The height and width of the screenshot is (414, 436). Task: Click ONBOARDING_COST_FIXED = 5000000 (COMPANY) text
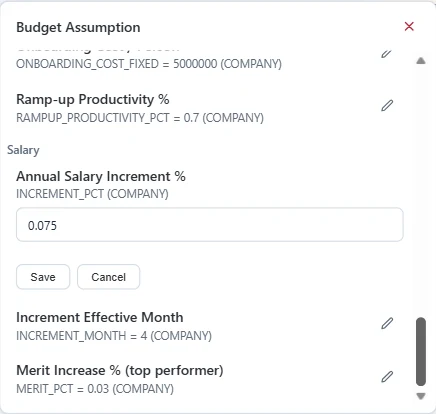pos(149,64)
